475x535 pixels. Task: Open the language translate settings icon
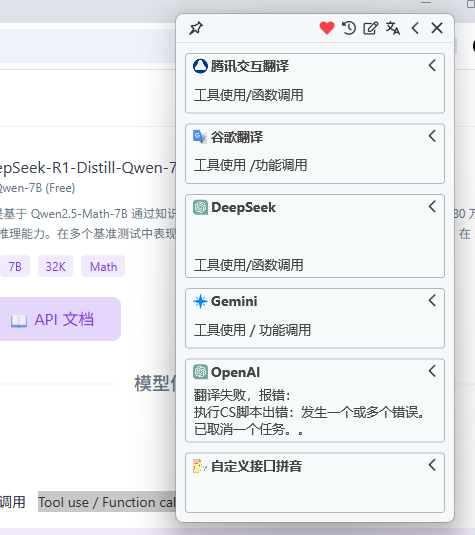click(x=393, y=28)
